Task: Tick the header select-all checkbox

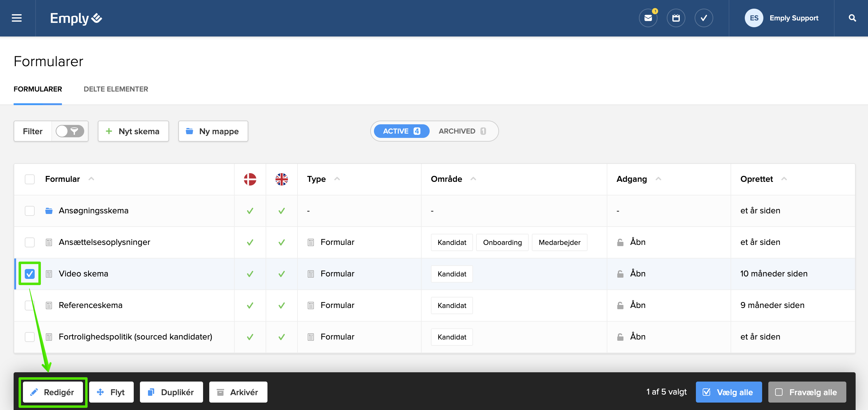Action: pos(30,179)
